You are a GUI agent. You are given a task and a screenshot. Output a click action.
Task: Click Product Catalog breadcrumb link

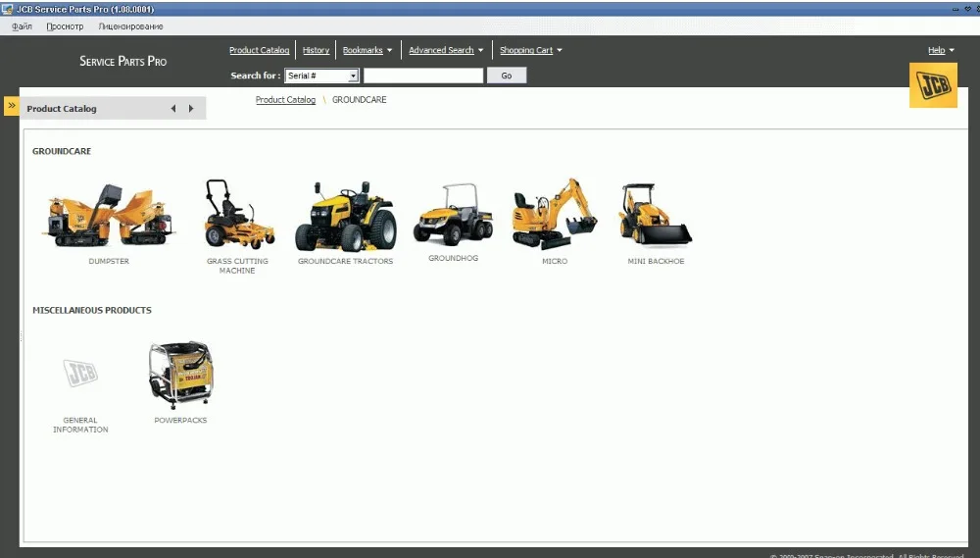[x=285, y=99]
